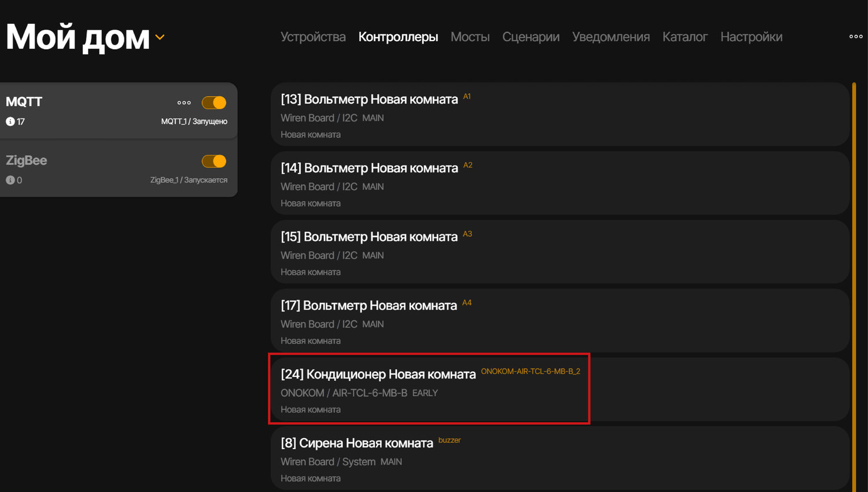868x492 pixels.
Task: Click the MAIN tag on device [8] Сирена
Action: click(391, 462)
